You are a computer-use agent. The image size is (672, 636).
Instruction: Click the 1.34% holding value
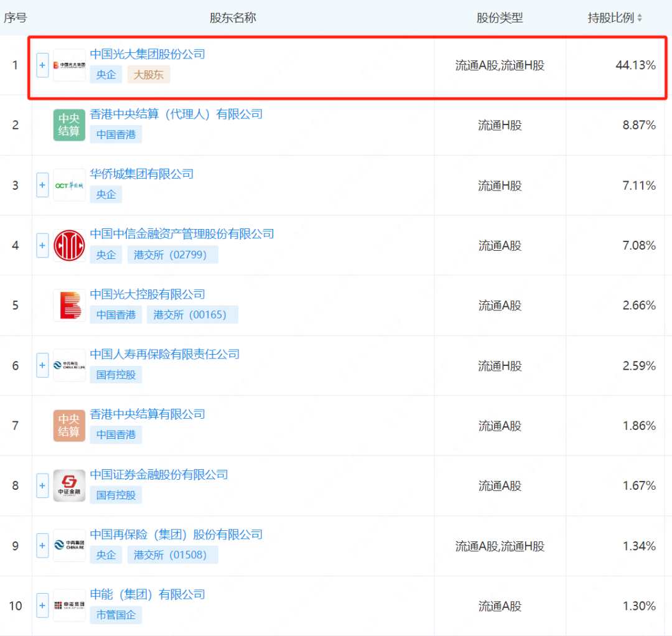[639, 546]
